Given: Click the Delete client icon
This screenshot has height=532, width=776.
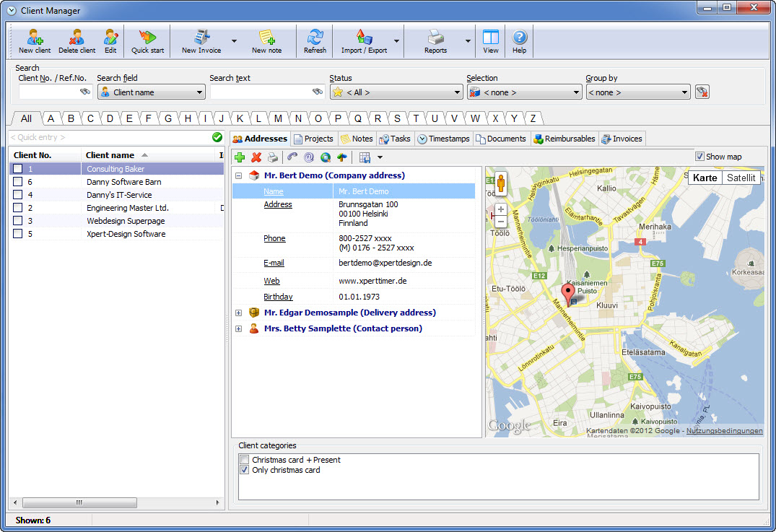Looking at the screenshot, I should [x=77, y=41].
